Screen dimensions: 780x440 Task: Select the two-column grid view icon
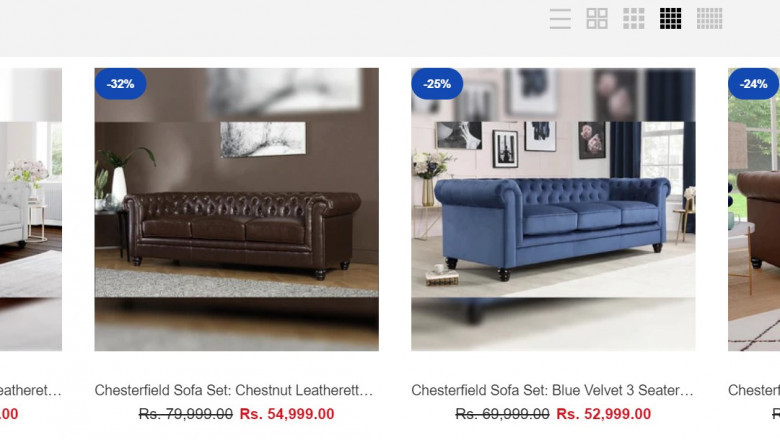tap(597, 19)
